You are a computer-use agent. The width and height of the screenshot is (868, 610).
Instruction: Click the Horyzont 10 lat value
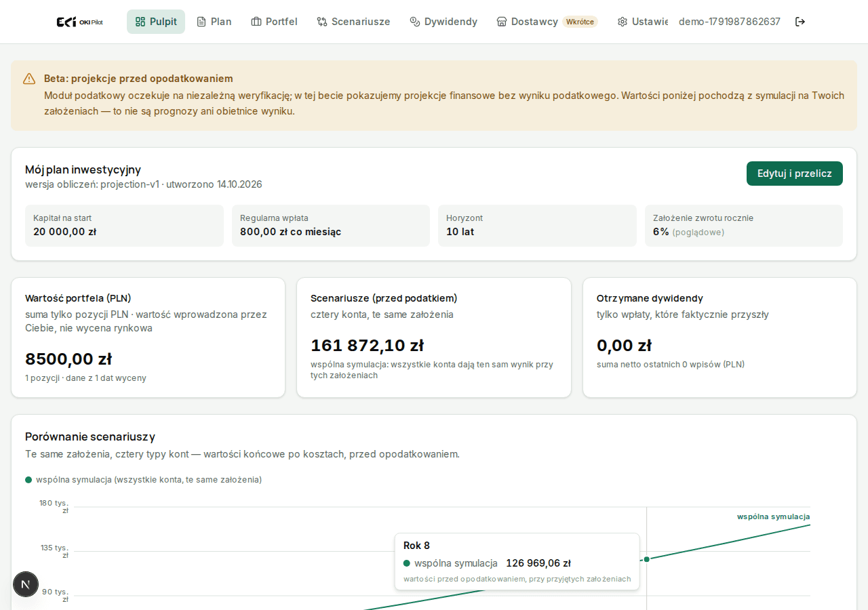[x=460, y=232]
